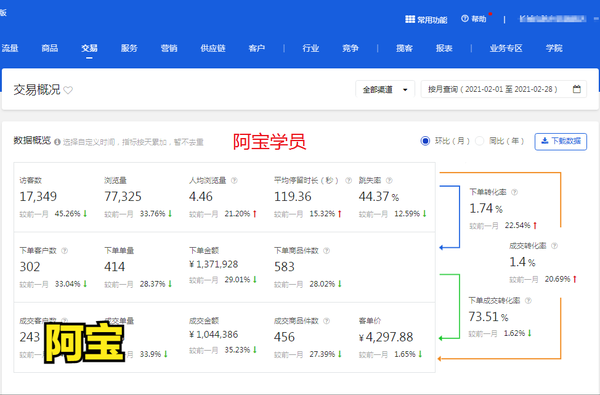Screen dimensions: 600x395
Task: Click help icon next to 成交商品件数
Action: (326, 321)
